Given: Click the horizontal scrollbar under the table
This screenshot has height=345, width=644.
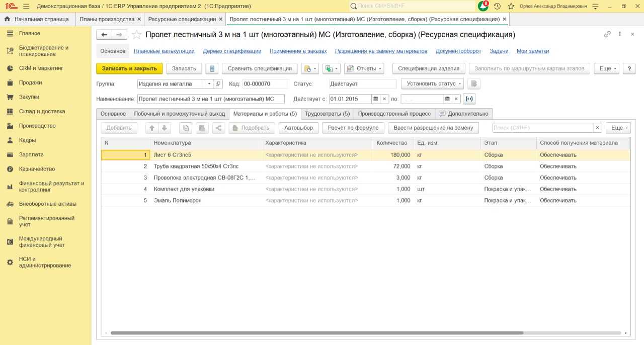Looking at the screenshot, I should pos(317,333).
